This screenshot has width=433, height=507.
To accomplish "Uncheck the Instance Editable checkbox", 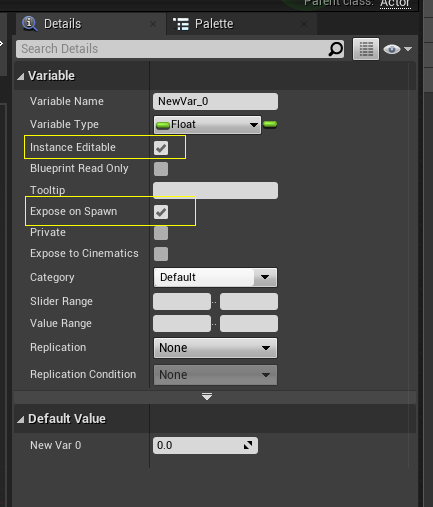I will coord(161,148).
